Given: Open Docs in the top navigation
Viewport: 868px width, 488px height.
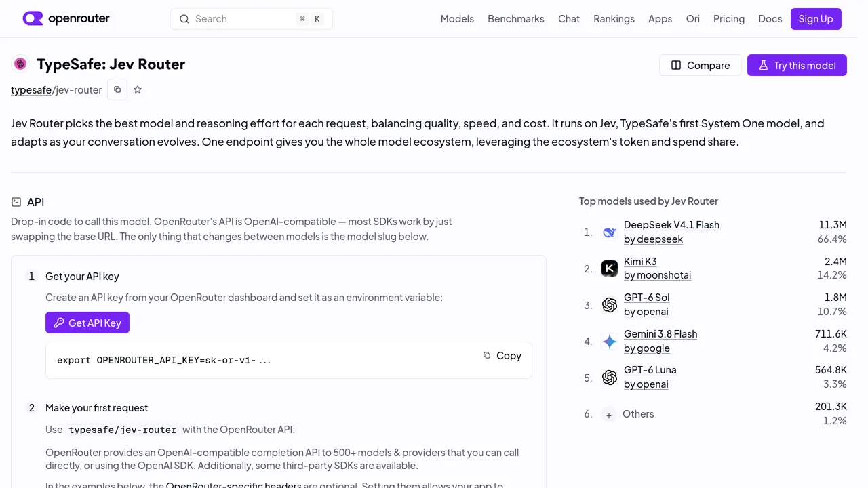Looking at the screenshot, I should point(770,19).
